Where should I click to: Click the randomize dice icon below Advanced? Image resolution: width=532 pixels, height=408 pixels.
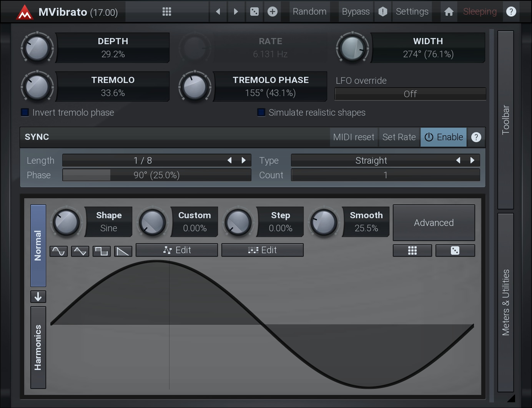[455, 250]
